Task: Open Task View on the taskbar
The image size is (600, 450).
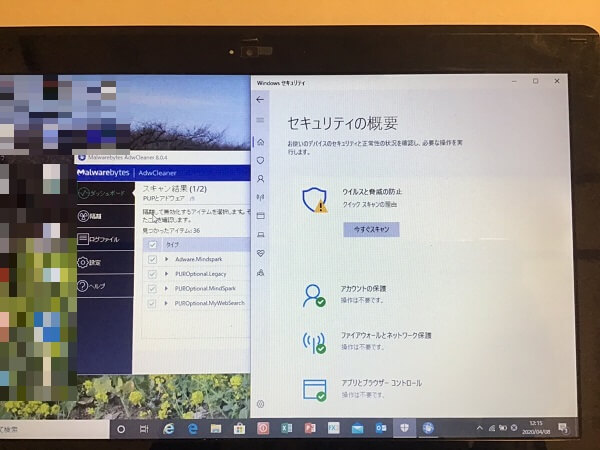Action: pyautogui.click(x=144, y=429)
